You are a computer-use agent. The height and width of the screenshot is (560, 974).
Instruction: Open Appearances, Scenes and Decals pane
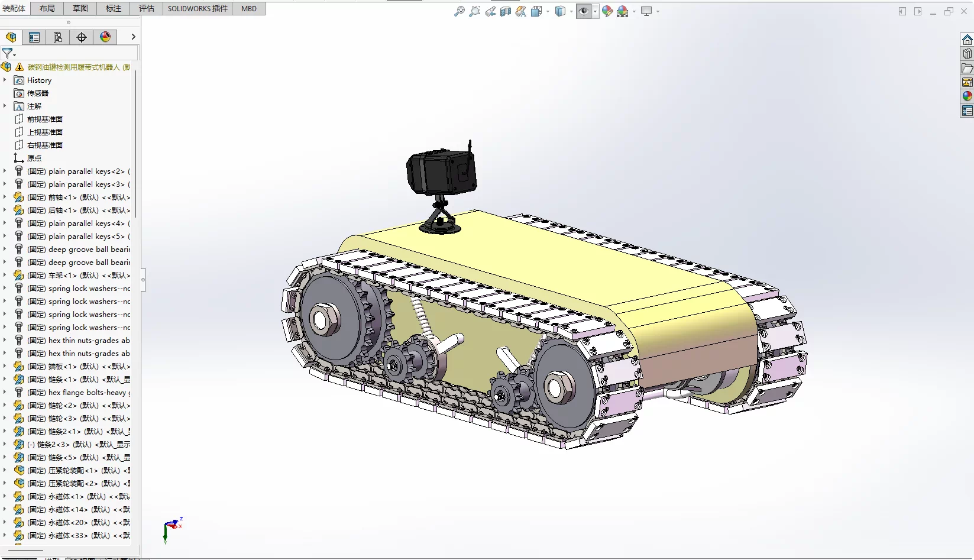(967, 96)
